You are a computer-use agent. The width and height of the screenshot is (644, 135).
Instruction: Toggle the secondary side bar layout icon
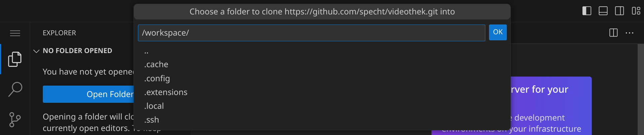[x=620, y=11]
